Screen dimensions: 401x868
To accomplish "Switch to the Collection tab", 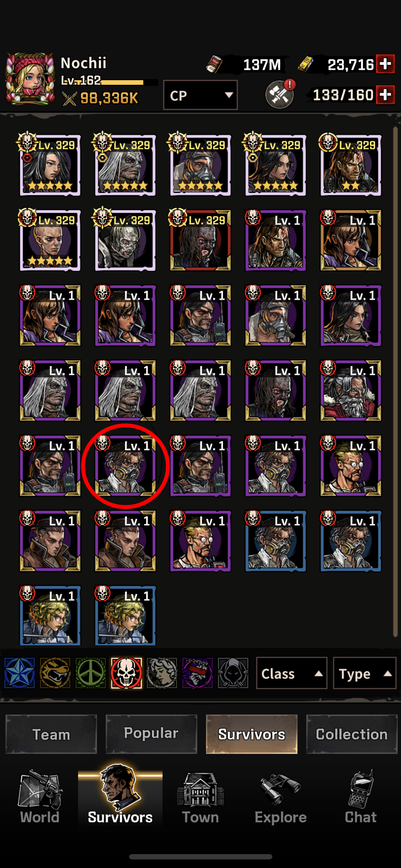I will tap(351, 734).
